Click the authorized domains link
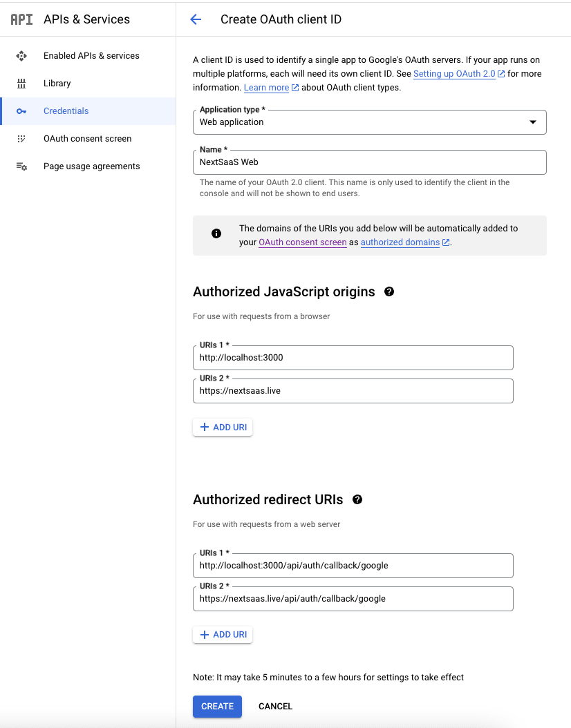This screenshot has width=571, height=728. click(x=400, y=242)
